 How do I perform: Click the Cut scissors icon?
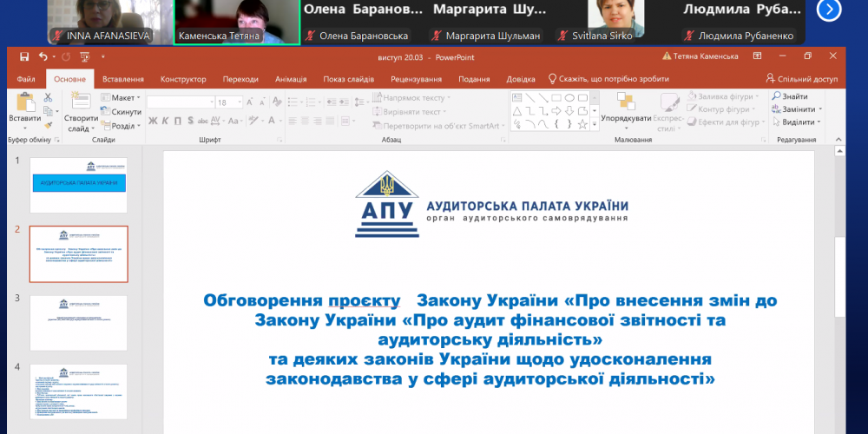[49, 98]
